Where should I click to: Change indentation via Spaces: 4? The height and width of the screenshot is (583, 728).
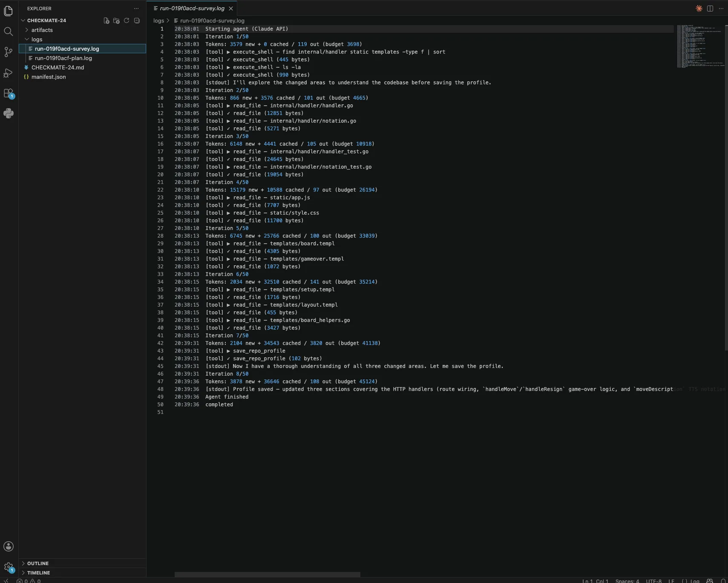[627, 581]
